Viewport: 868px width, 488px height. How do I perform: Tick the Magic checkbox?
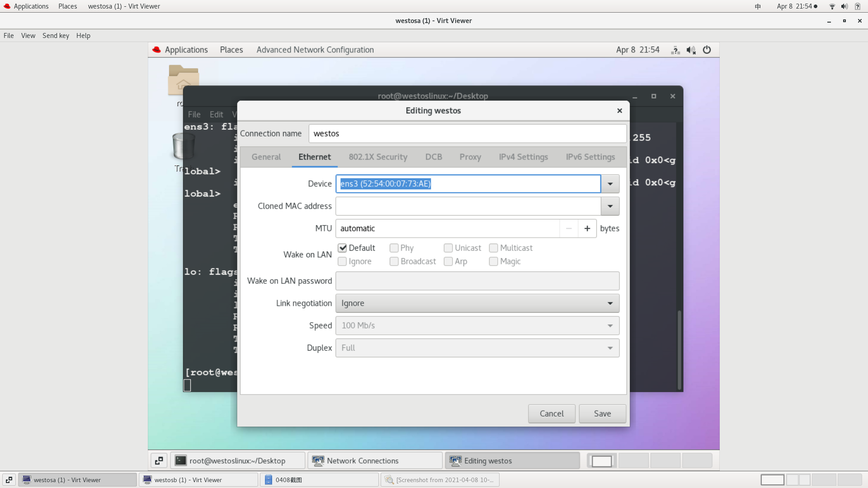click(x=494, y=262)
